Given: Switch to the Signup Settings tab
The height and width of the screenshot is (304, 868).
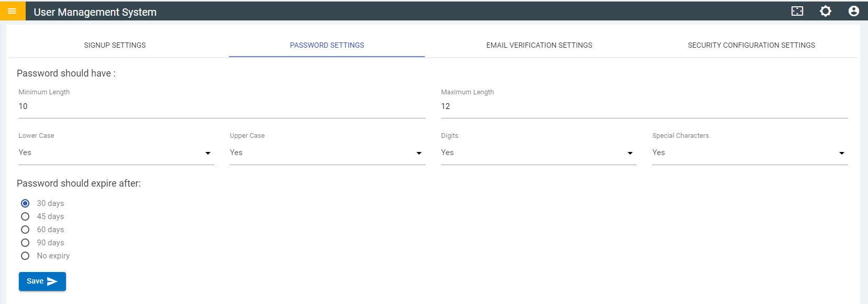Looking at the screenshot, I should (x=115, y=45).
